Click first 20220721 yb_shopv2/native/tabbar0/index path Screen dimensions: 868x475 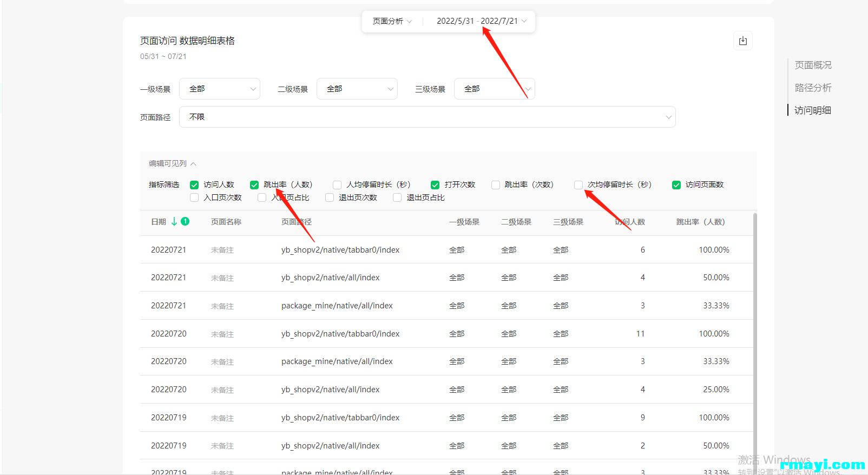point(340,250)
